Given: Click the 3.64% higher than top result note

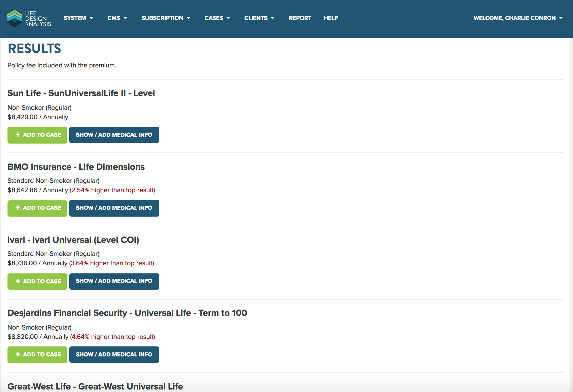Looking at the screenshot, I should pyautogui.click(x=112, y=263).
